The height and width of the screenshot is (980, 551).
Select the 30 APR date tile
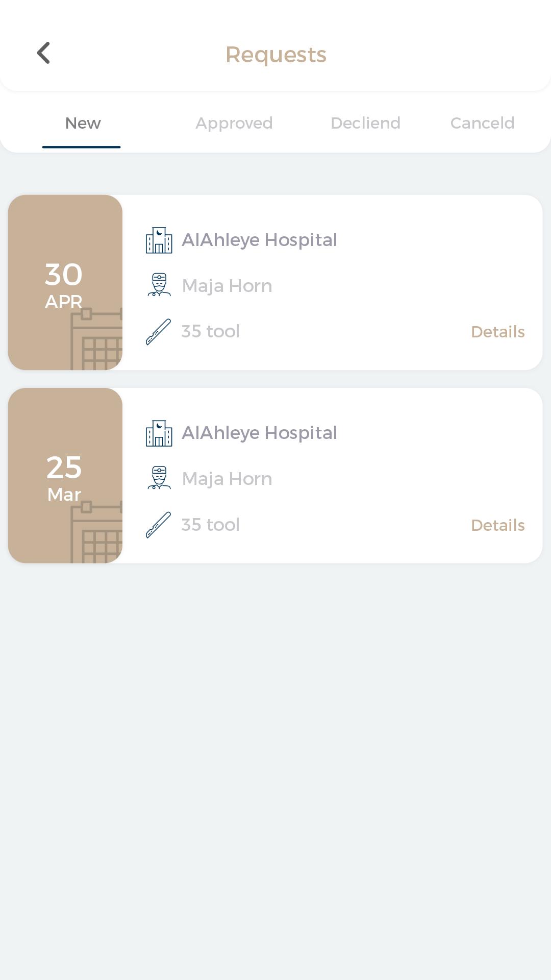click(65, 282)
